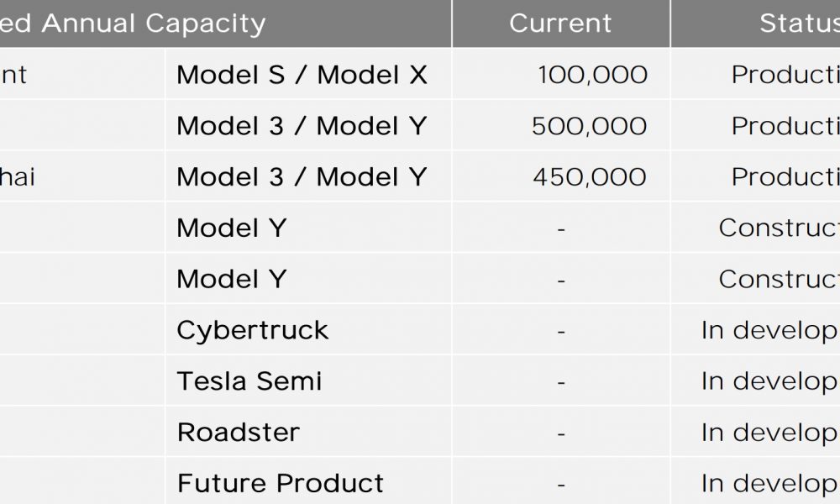Select the 450,000 capacity value
This screenshot has width=840, height=504.
pyautogui.click(x=590, y=176)
